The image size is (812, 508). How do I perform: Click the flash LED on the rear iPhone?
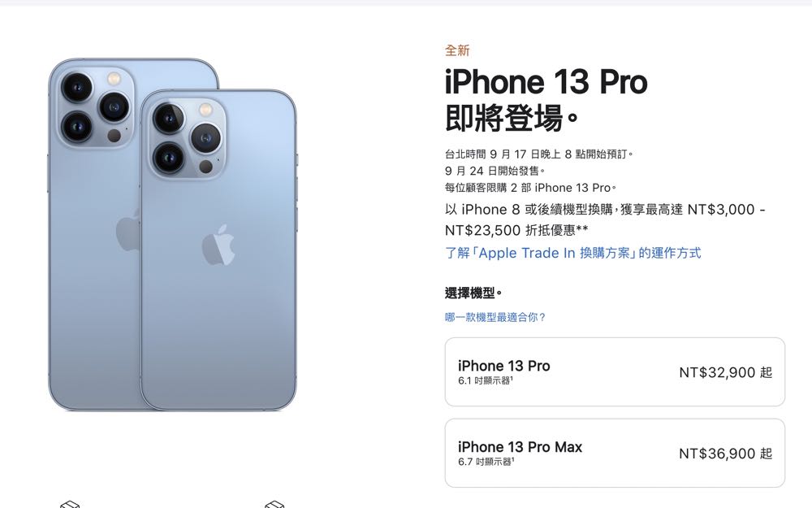[114, 79]
